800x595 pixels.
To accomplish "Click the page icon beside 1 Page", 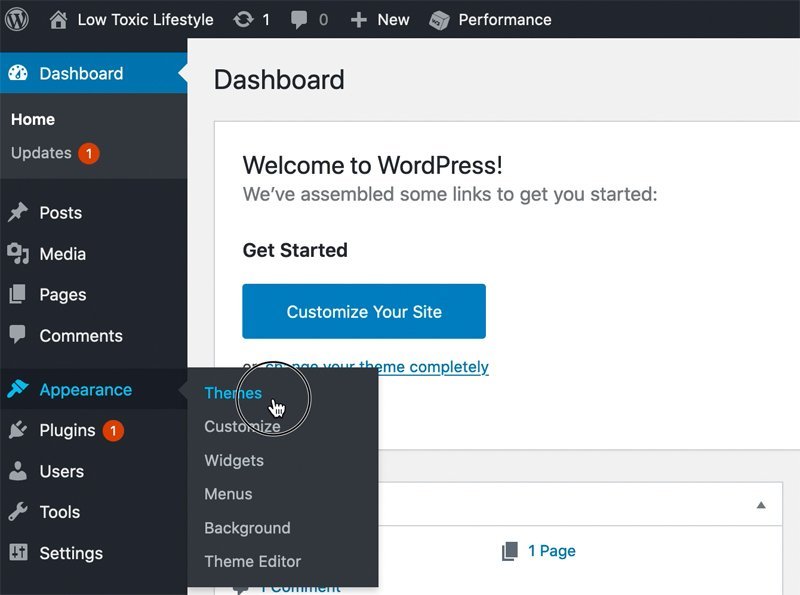I will click(x=510, y=551).
